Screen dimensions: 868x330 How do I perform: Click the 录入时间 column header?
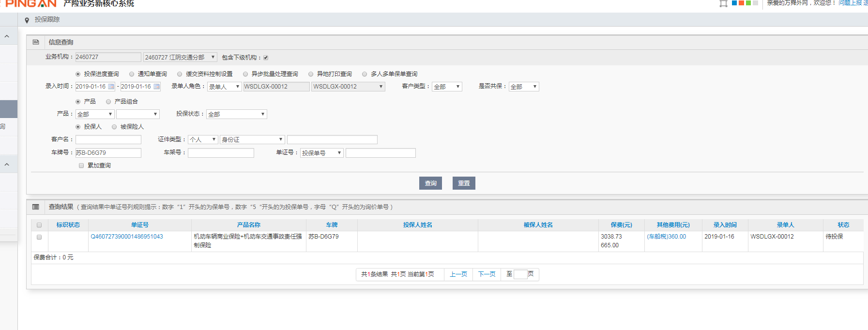725,225
